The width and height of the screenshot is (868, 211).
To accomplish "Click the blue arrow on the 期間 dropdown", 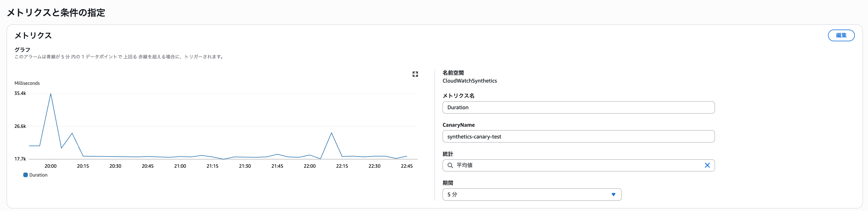I will coord(613,194).
